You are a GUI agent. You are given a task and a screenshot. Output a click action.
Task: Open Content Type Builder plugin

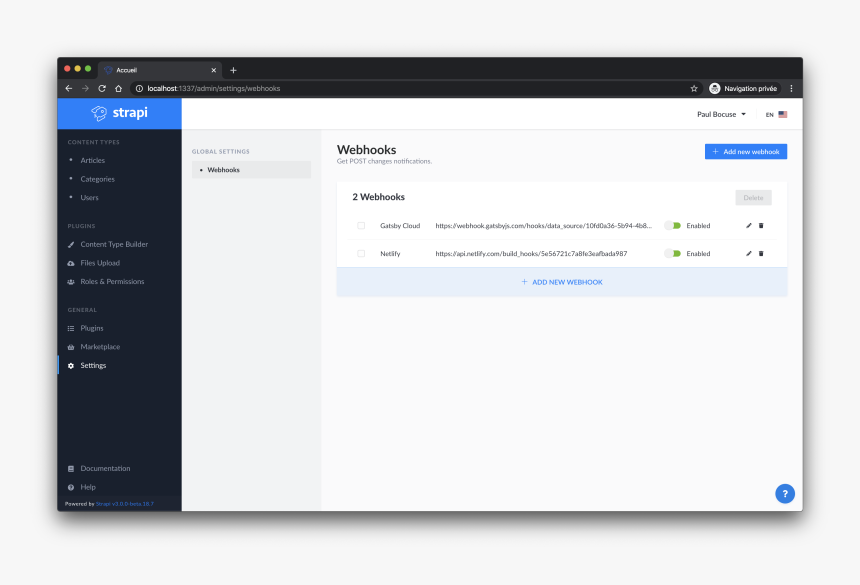[114, 244]
